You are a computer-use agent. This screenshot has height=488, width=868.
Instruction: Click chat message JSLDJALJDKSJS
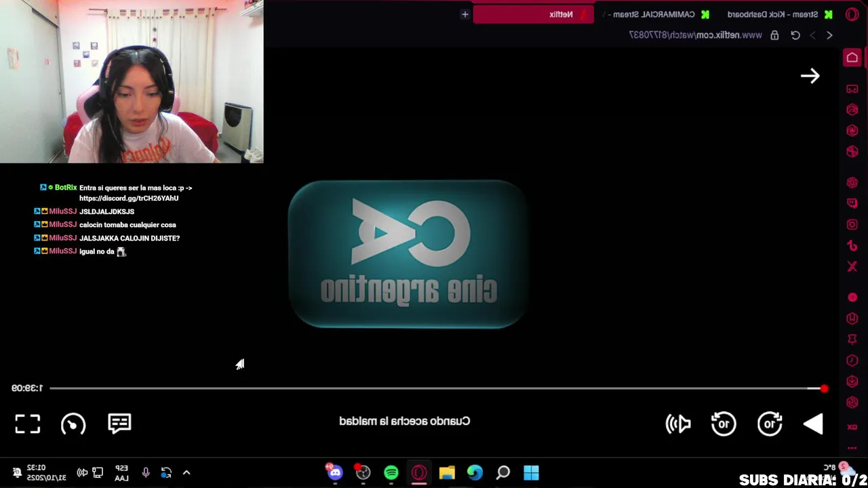(106, 211)
